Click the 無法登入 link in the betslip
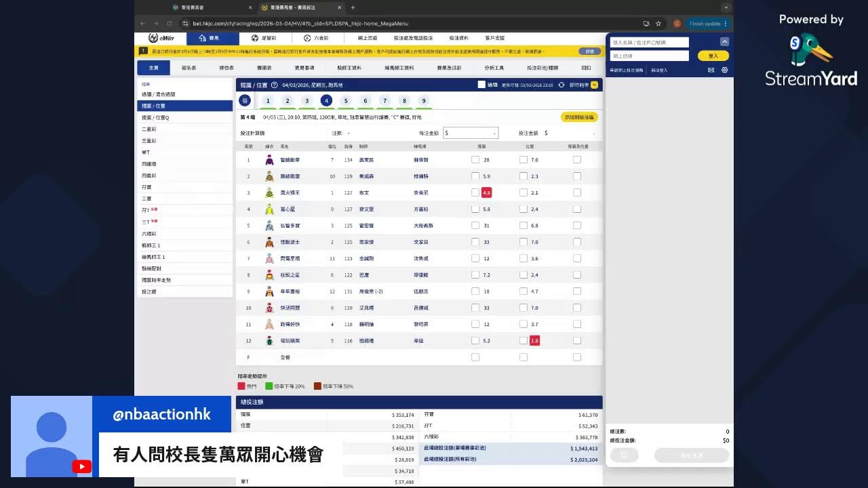The image size is (868, 488). point(659,70)
